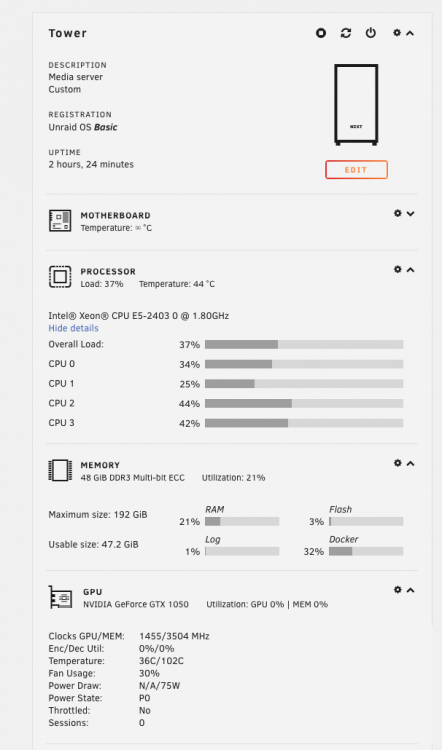Viewport: 442px width, 750px height.
Task: Click the orange EDIT button
Action: [356, 170]
